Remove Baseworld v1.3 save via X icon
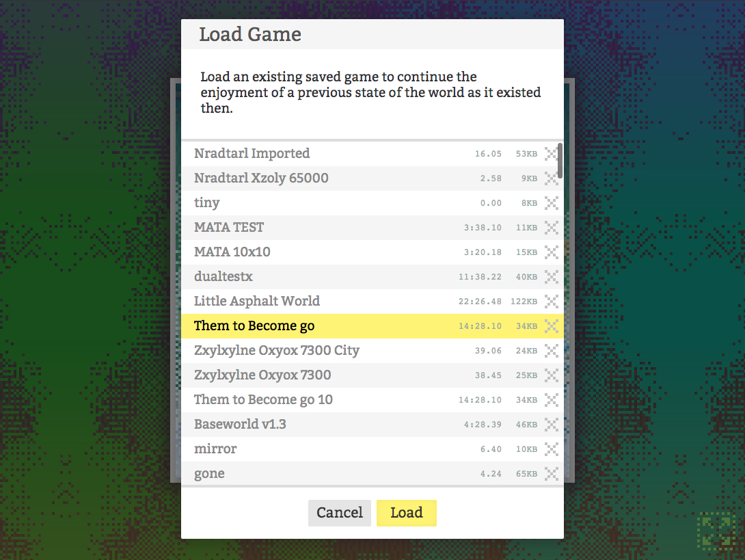This screenshot has height=560, width=745. click(x=551, y=425)
